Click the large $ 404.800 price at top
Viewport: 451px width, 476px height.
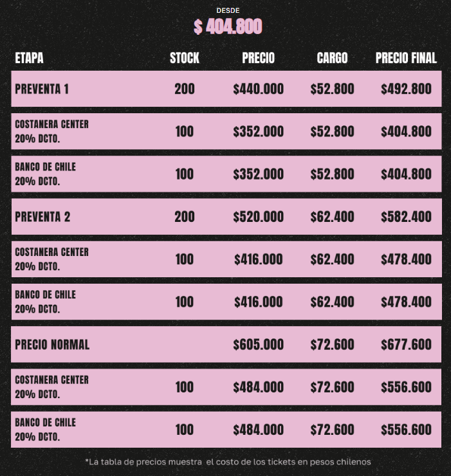[228, 26]
